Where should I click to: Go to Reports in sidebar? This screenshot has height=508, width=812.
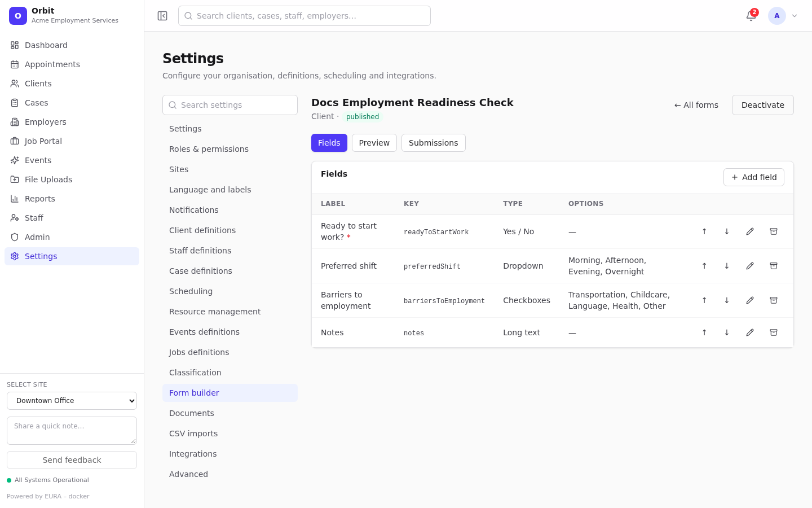tap(72, 199)
